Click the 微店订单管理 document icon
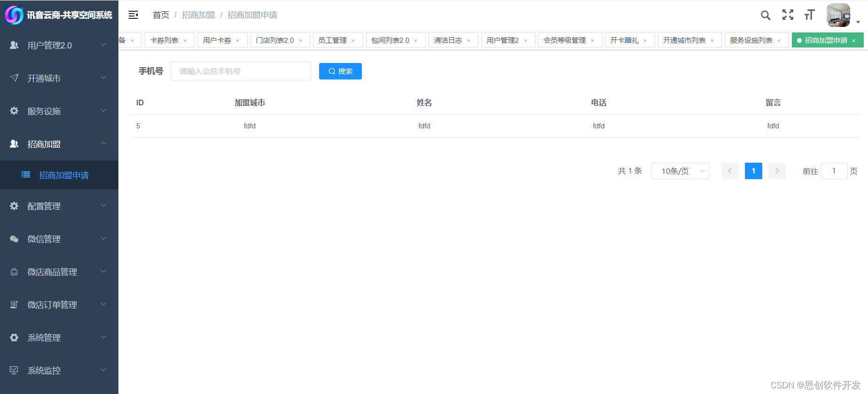Screen dimensions: 868x394 pos(14,305)
